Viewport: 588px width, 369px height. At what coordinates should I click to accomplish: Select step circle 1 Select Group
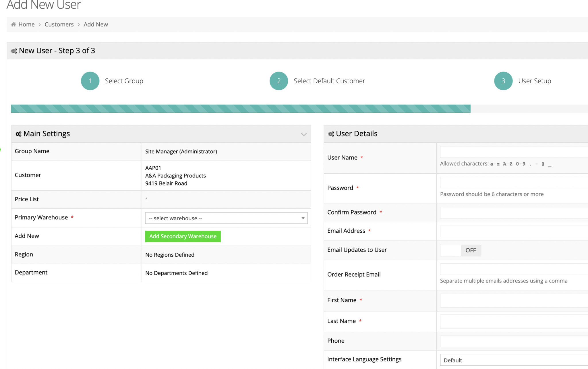(x=90, y=81)
